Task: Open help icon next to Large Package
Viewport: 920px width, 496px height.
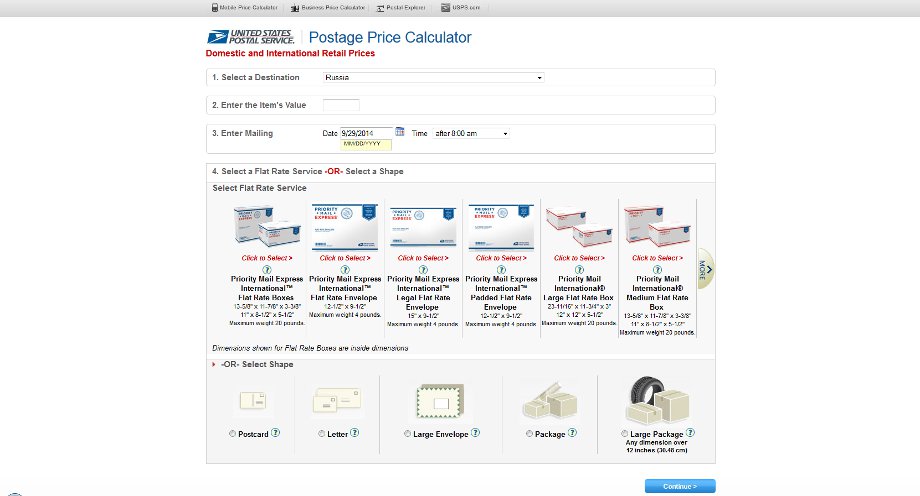Action: tap(691, 433)
